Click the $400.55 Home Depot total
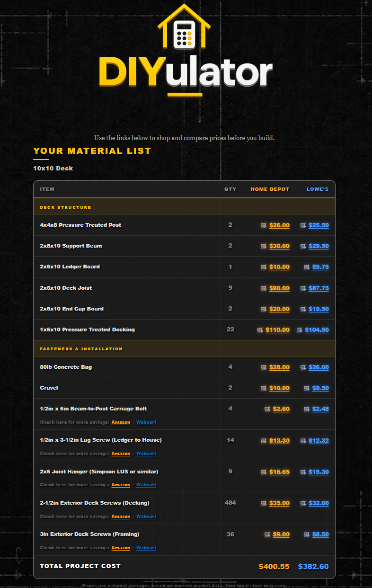372x588 pixels. (274, 567)
